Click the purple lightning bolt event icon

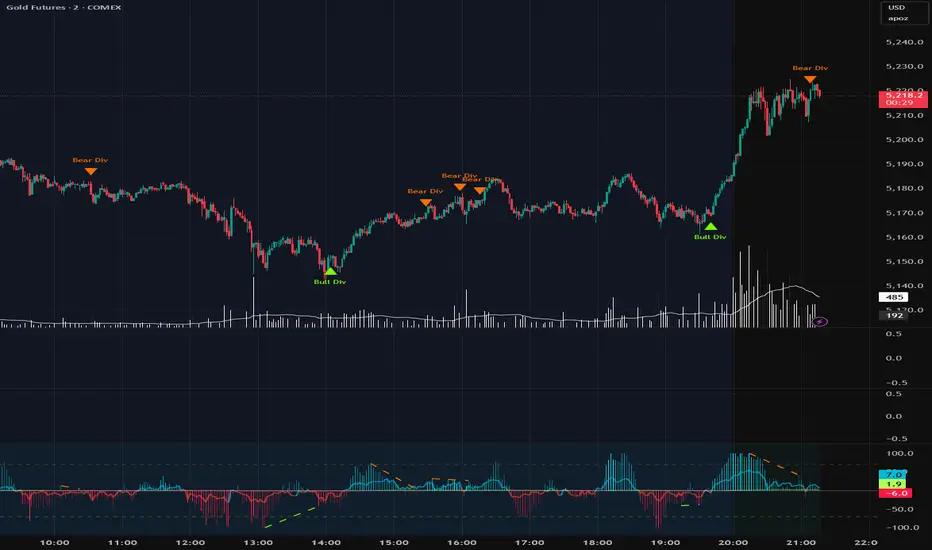point(820,322)
